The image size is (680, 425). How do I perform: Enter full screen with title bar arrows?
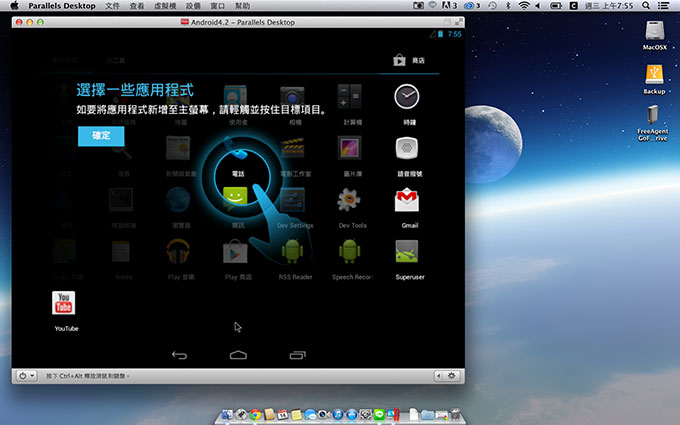pos(458,22)
